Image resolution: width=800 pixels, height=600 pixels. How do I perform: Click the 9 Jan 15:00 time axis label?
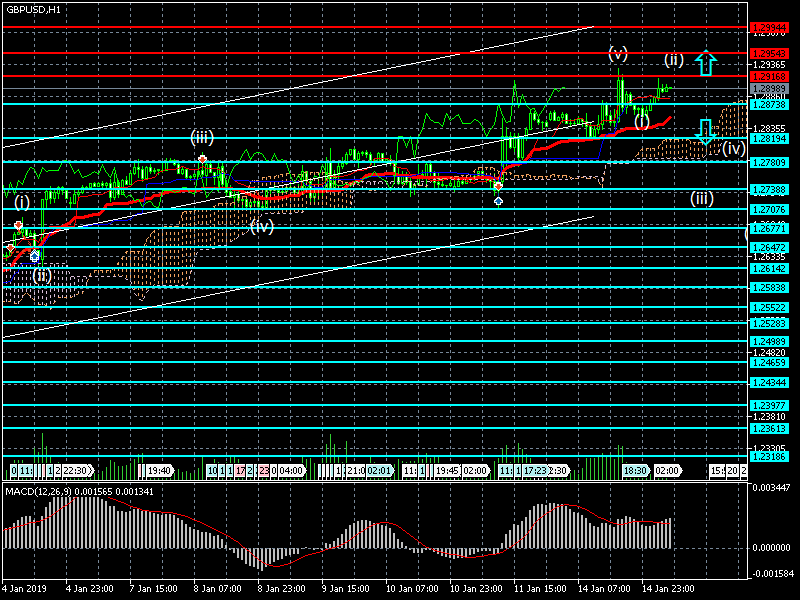pos(345,588)
